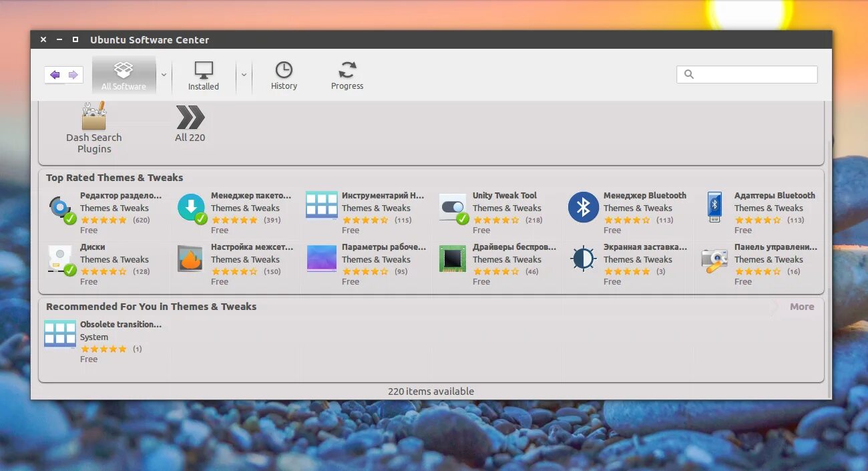
Task: Open the History view
Action: (284, 75)
